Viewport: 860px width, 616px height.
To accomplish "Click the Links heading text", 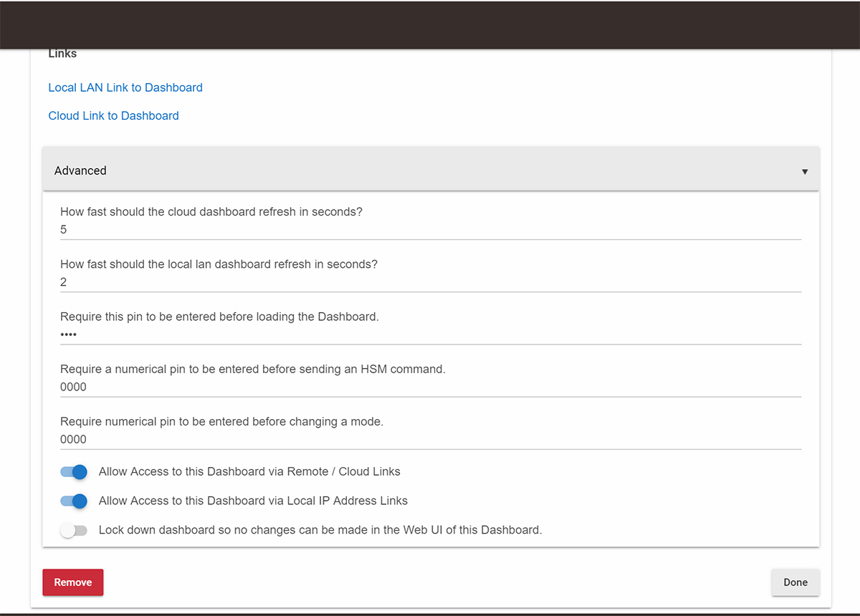I will 62,54.
